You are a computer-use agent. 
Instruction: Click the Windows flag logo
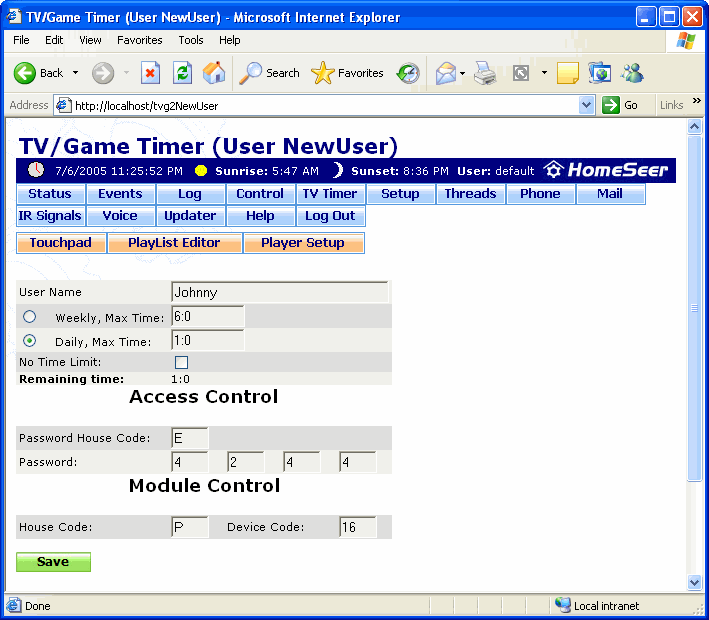pos(686,41)
